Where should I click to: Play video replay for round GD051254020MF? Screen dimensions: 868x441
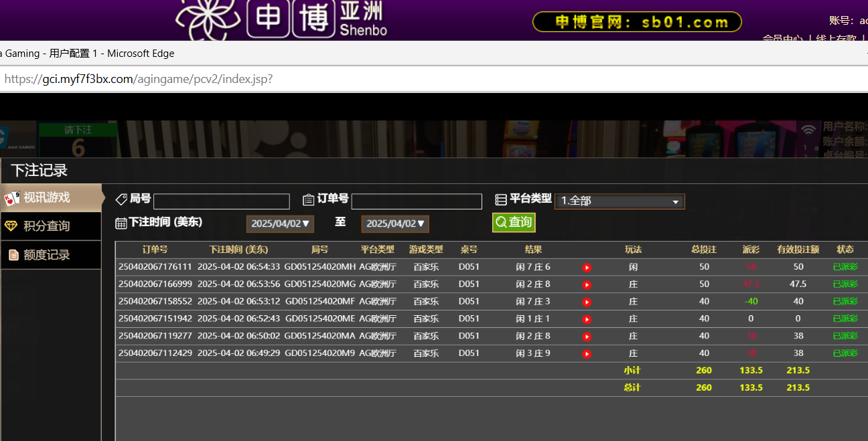pos(587,302)
